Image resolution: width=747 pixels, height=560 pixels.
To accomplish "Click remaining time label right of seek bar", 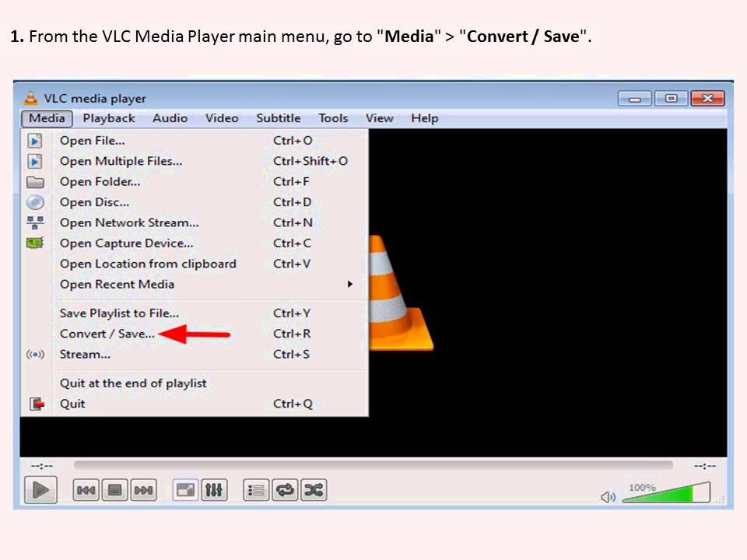I will (x=705, y=466).
